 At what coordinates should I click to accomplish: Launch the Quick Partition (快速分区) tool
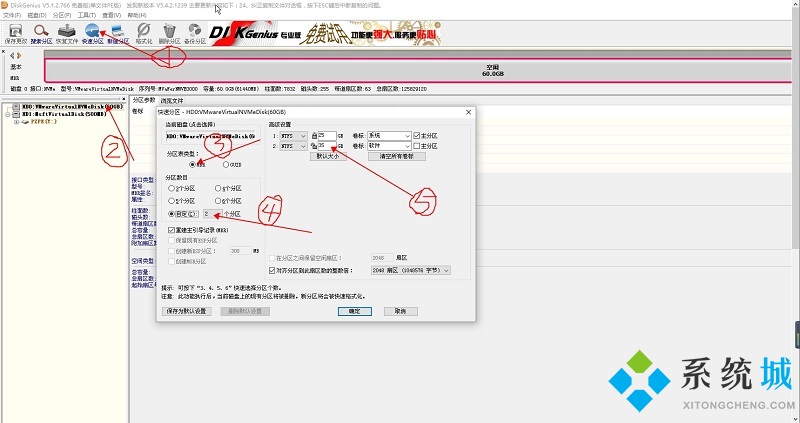coord(92,33)
